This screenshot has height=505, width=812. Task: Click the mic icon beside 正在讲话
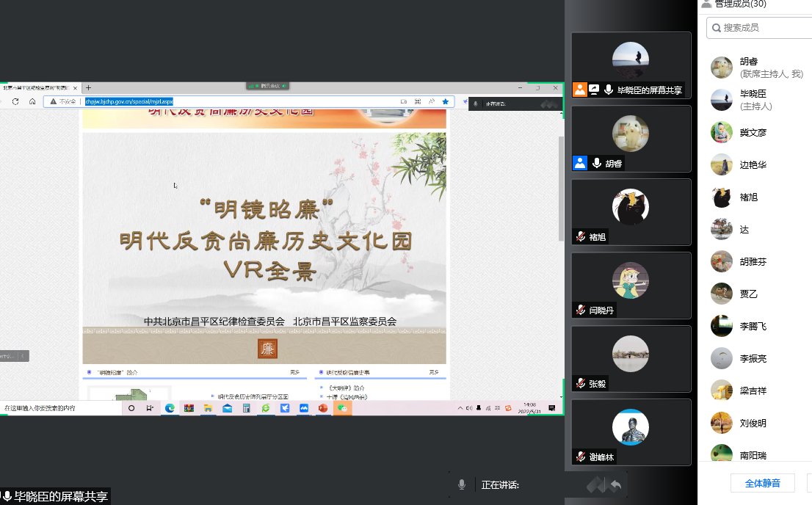pyautogui.click(x=461, y=484)
